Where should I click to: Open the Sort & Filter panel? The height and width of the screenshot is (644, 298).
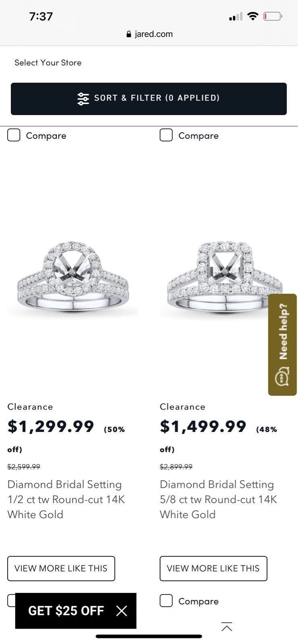[149, 99]
